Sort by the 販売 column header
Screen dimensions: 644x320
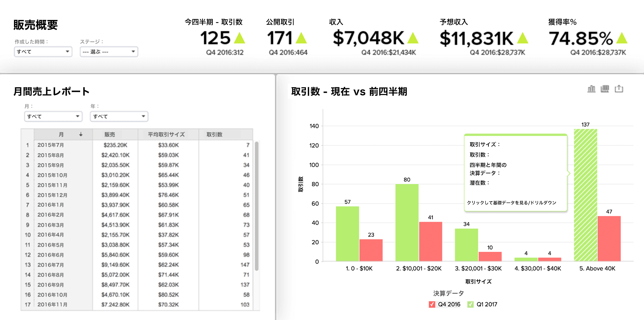coord(109,135)
